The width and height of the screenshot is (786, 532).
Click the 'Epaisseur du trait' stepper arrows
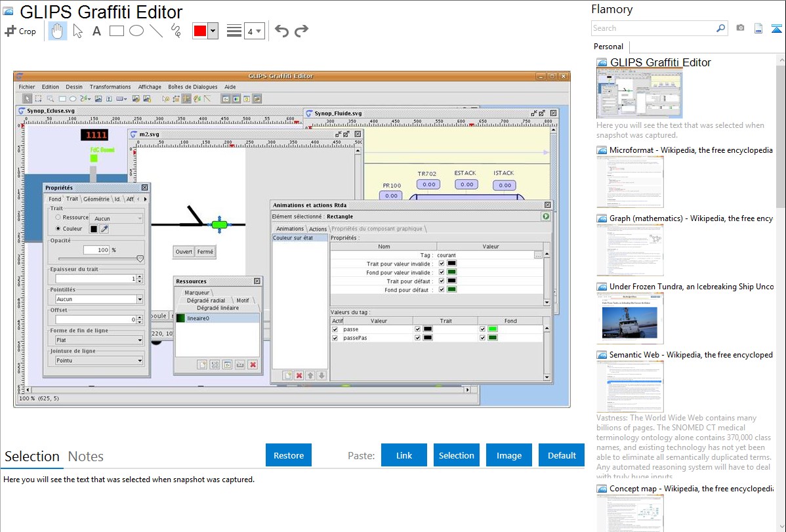[x=139, y=278]
